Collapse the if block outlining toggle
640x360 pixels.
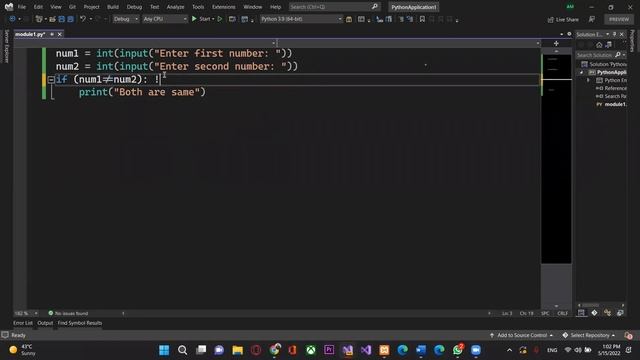pyautogui.click(x=51, y=80)
